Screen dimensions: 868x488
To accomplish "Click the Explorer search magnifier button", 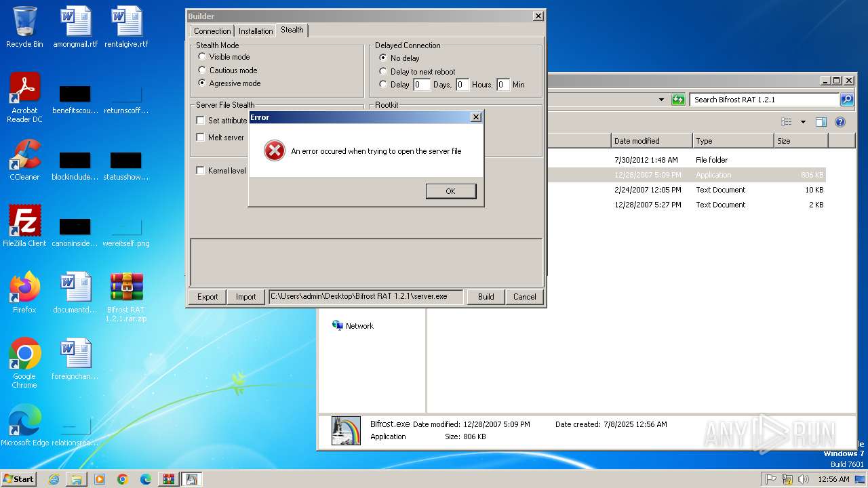I will (x=847, y=100).
